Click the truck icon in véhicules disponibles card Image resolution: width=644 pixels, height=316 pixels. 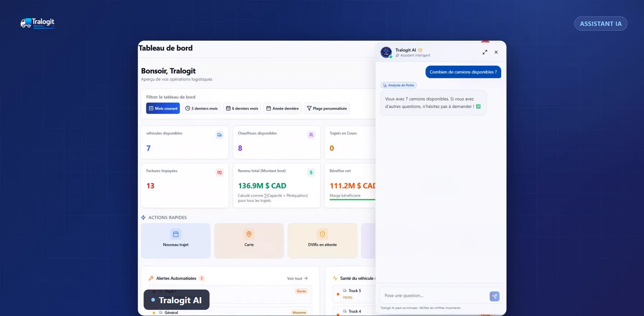coord(220,135)
